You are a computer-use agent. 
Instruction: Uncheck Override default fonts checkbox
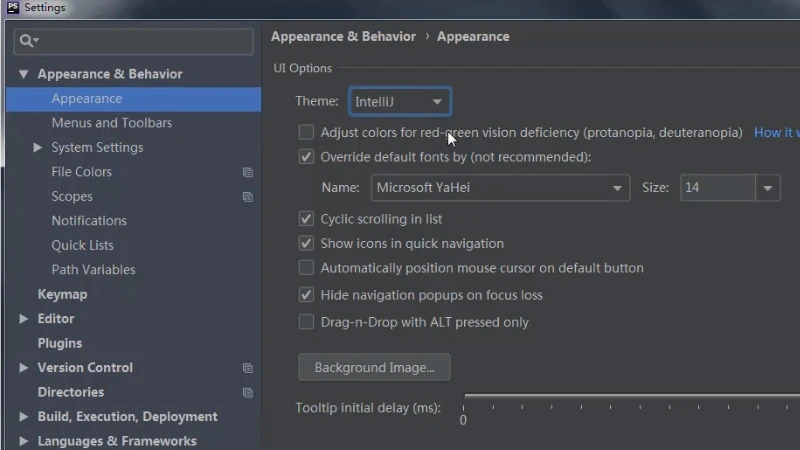coord(306,157)
